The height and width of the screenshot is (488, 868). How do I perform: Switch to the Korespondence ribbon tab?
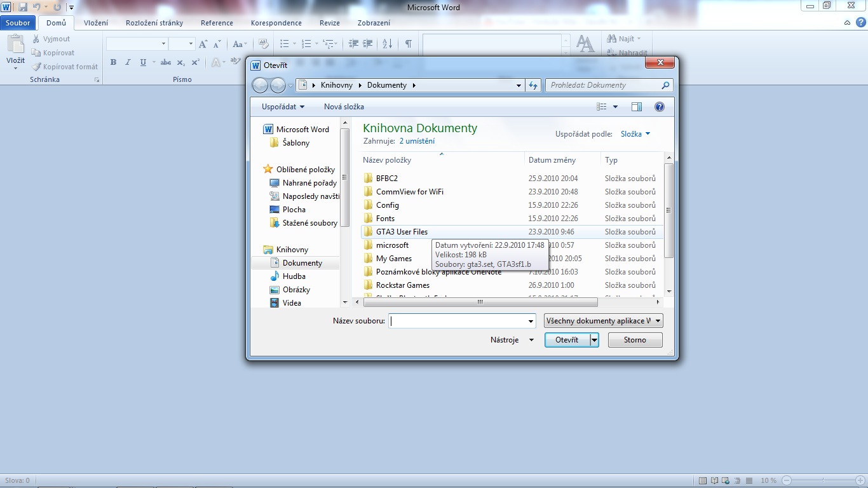[276, 23]
